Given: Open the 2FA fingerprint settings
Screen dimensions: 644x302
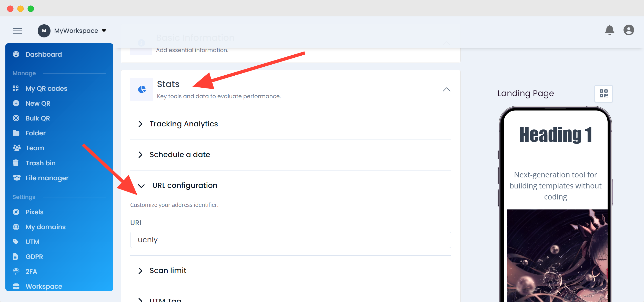Looking at the screenshot, I should 31,271.
